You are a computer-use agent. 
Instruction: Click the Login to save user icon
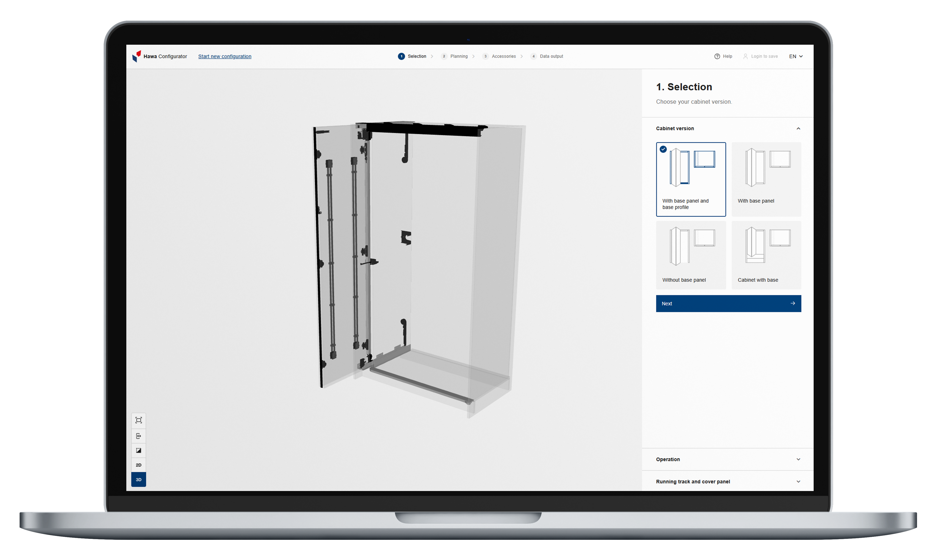(745, 56)
